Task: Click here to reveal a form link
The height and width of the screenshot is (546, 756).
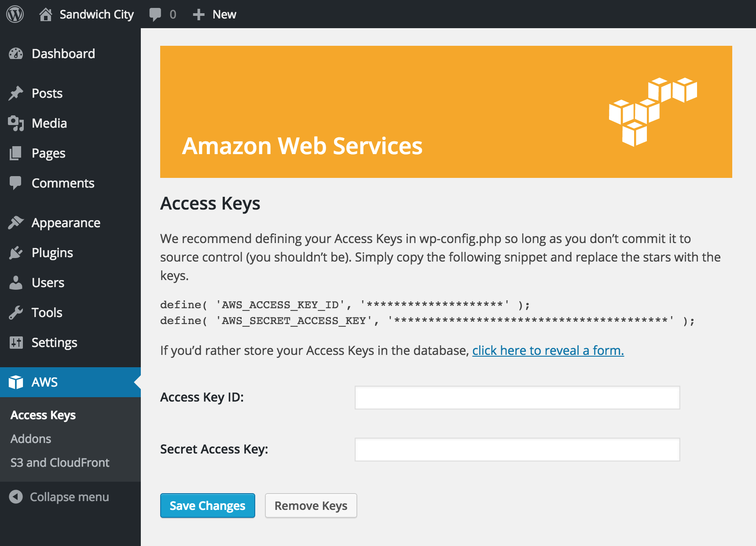Action: click(547, 350)
